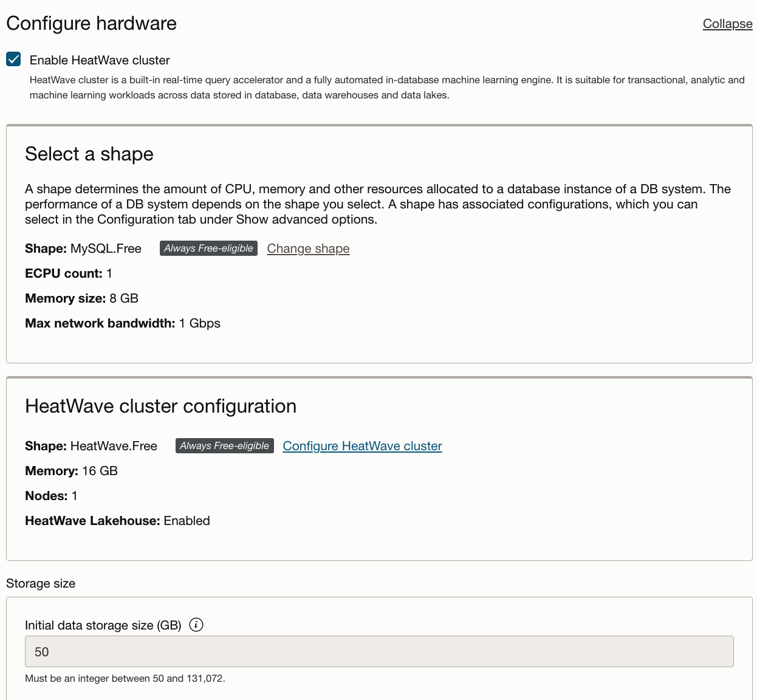Select the MySQL.Free shape name text
The height and width of the screenshot is (700, 757).
[x=106, y=249]
